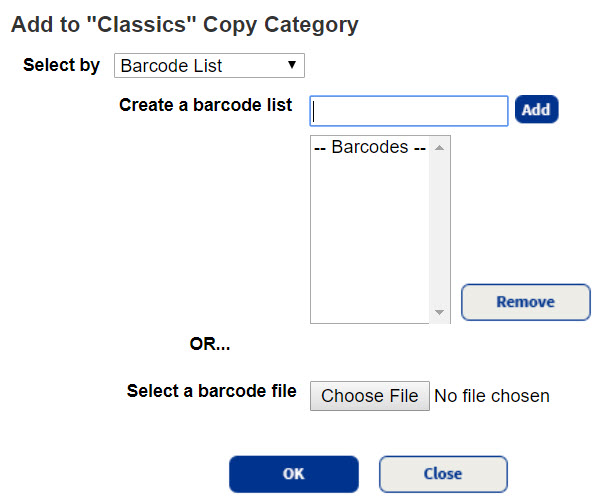Click the arrow on the Select by combo box
Screen dimensions: 615x503
click(x=291, y=66)
